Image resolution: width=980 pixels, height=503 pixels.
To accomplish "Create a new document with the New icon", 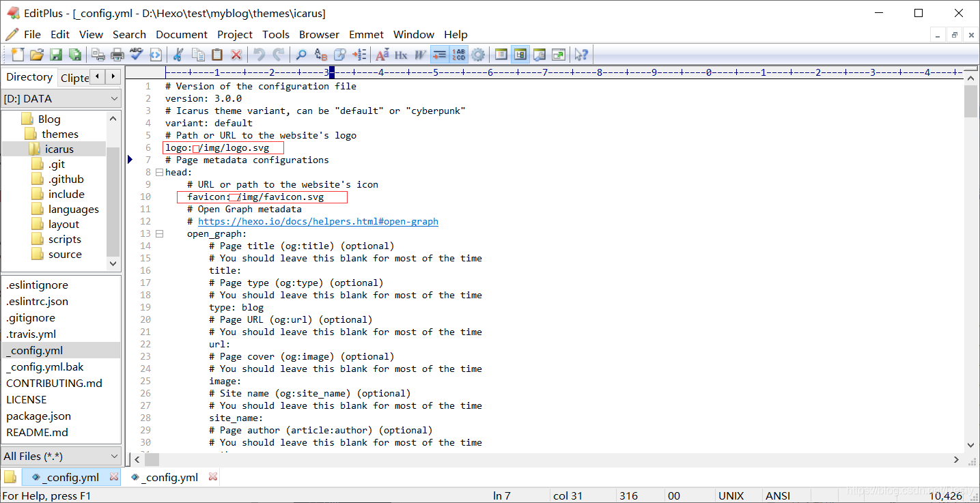I will [x=18, y=55].
